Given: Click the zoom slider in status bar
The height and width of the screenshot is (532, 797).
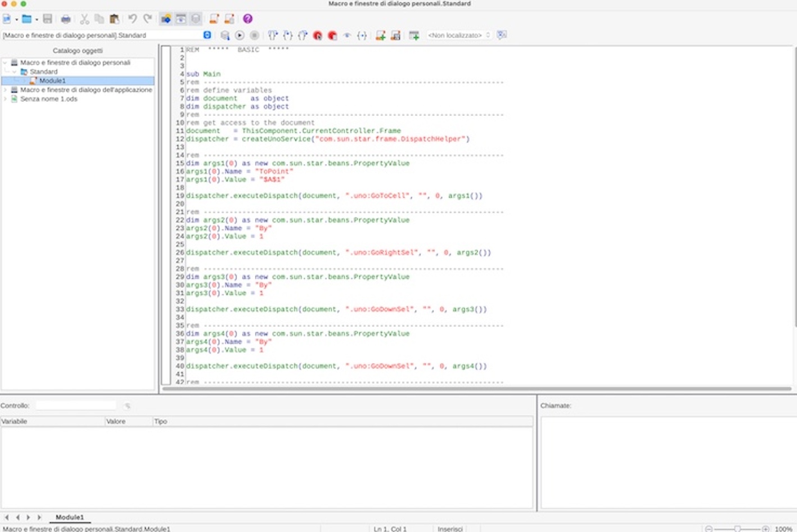Looking at the screenshot, I should click(x=737, y=529).
